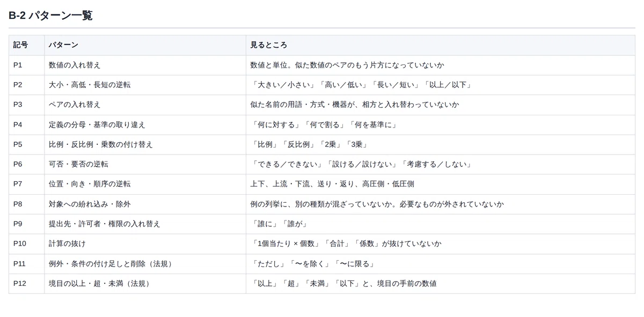
Task: Click the pattern '可否・要否の逆転'
Action: coord(78,164)
